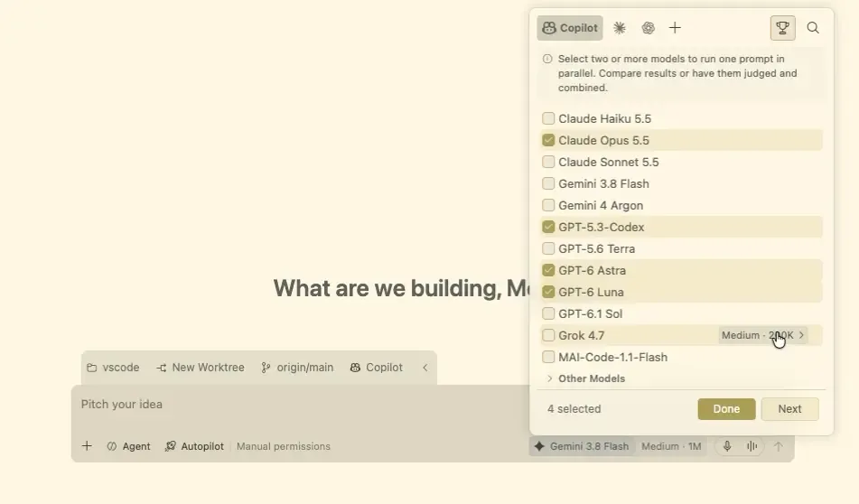Image resolution: width=859 pixels, height=504 pixels.
Task: Focus the Pitch your idea input
Action: click(x=299, y=405)
